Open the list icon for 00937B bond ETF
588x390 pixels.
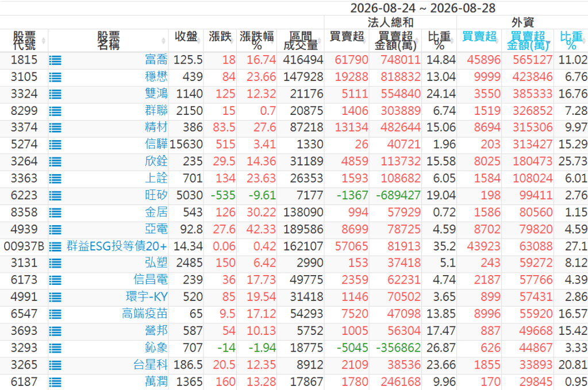tap(55, 246)
